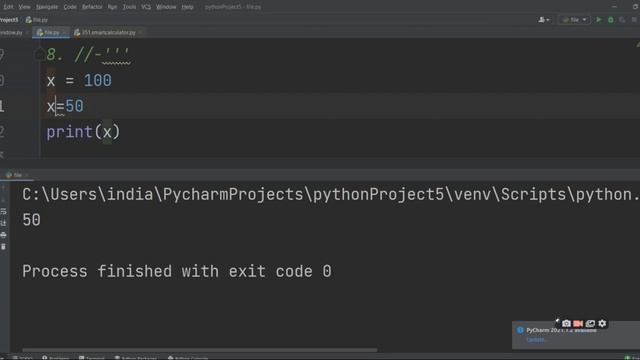Click 'Process finished with exit code 0' text
Viewport: 640px width, 360px height.
tap(177, 271)
